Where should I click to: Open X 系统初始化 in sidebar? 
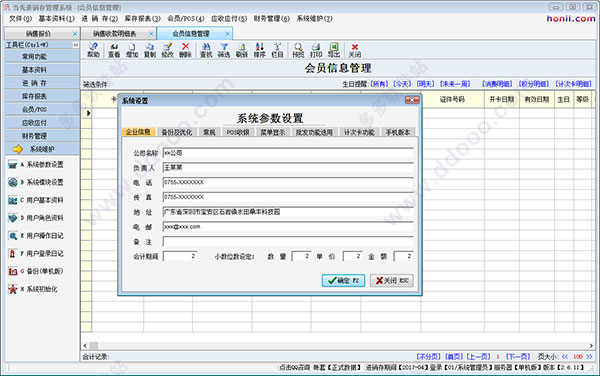click(33, 289)
